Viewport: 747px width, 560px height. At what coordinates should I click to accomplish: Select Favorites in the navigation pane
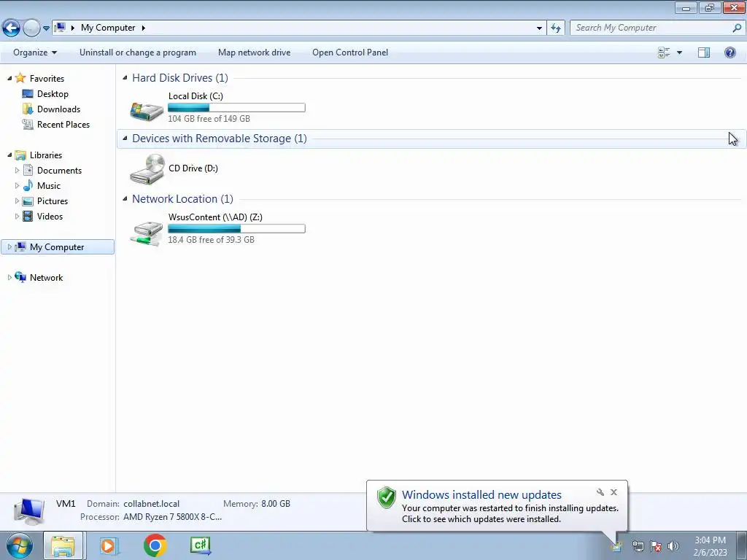click(47, 79)
